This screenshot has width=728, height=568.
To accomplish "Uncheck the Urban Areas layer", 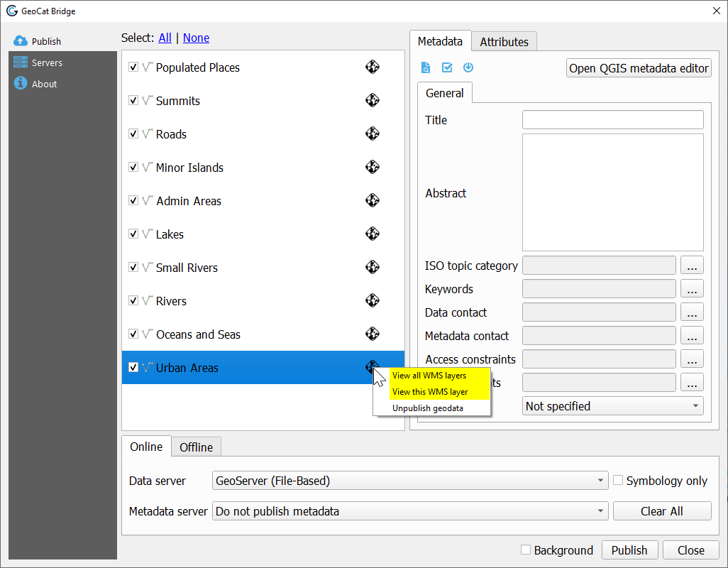I will click(x=133, y=367).
